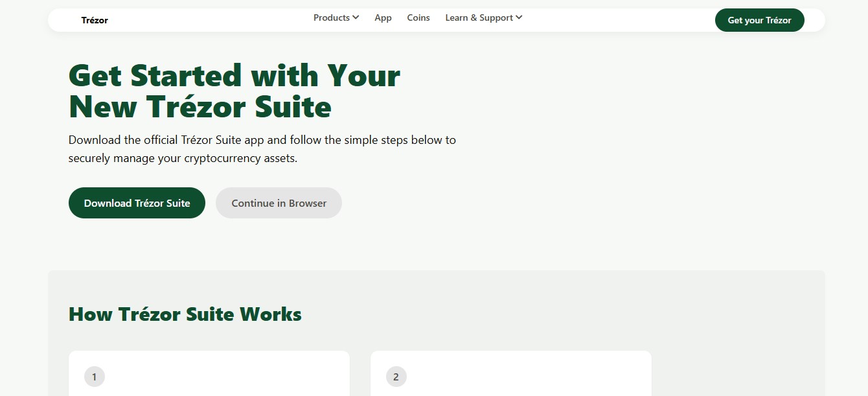Open the App nav item
This screenshot has width=868, height=396.
(x=383, y=18)
